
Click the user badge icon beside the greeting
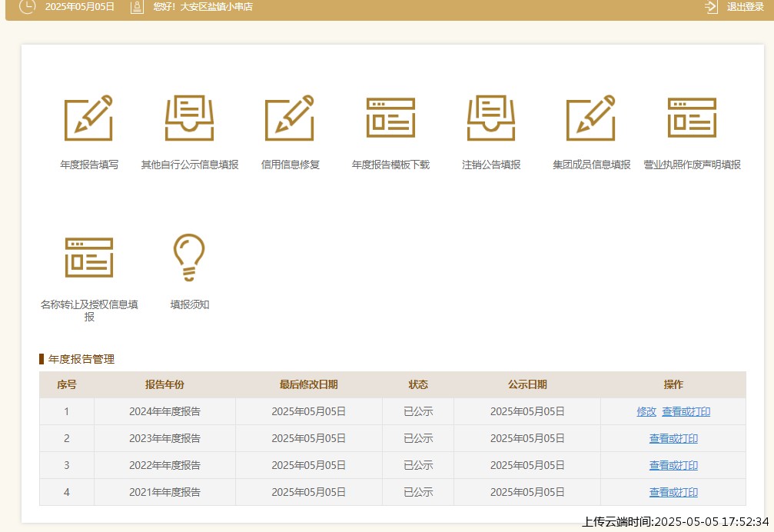(x=138, y=7)
